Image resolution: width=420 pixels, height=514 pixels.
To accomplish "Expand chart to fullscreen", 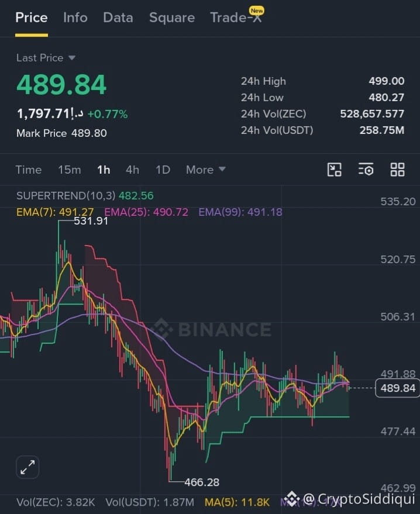I will coord(27,467).
